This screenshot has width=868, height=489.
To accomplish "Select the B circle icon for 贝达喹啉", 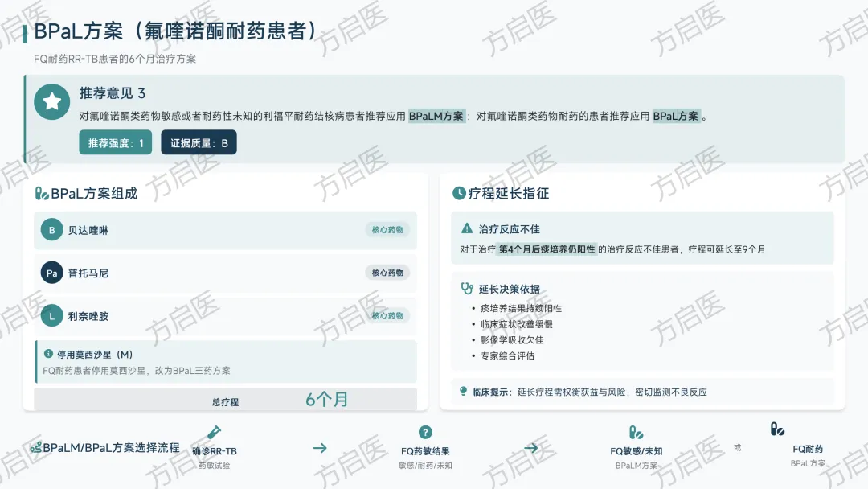I will click(x=51, y=230).
